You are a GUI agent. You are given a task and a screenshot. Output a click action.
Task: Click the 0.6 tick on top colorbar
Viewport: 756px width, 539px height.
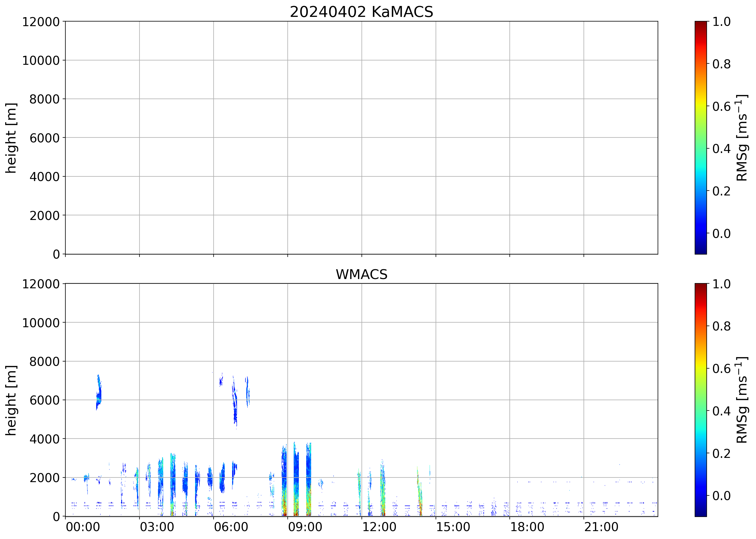[721, 106]
